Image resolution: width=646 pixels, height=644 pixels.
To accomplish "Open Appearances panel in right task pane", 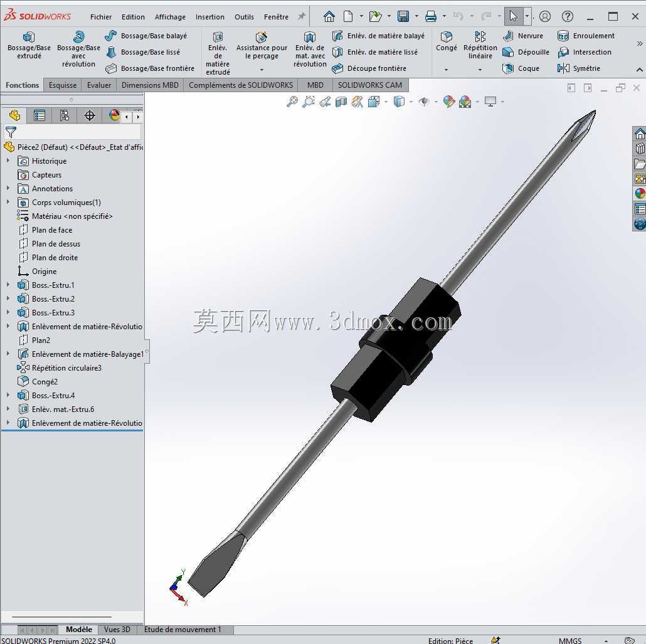I will (x=639, y=193).
